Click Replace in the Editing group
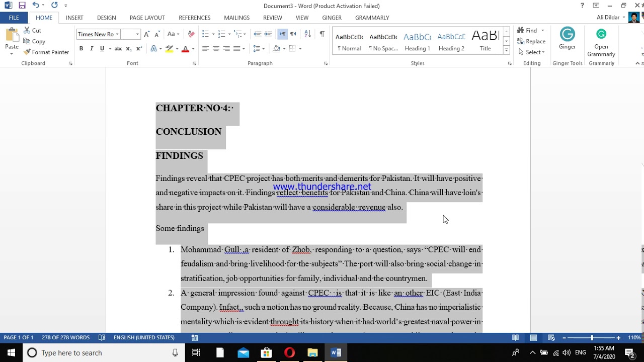 click(x=531, y=41)
